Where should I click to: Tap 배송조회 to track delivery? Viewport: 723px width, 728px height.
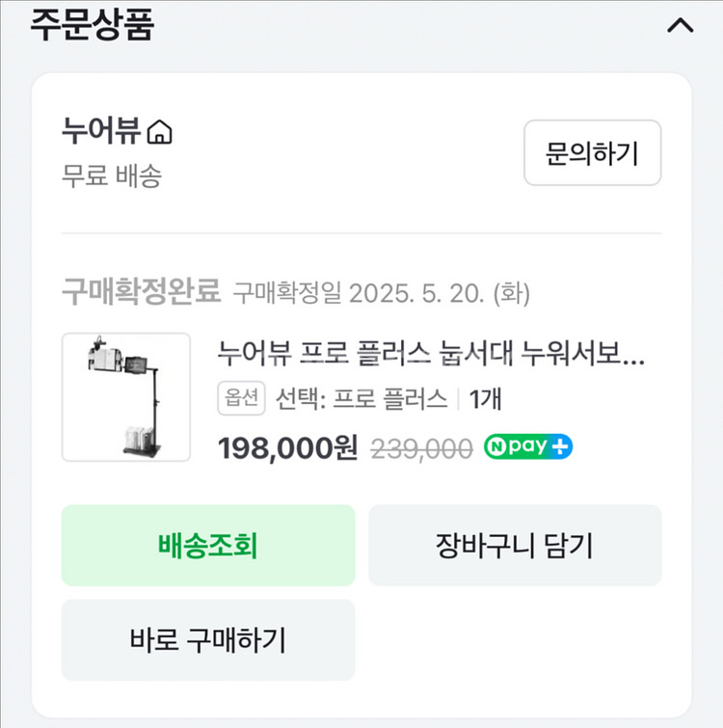pyautogui.click(x=208, y=546)
